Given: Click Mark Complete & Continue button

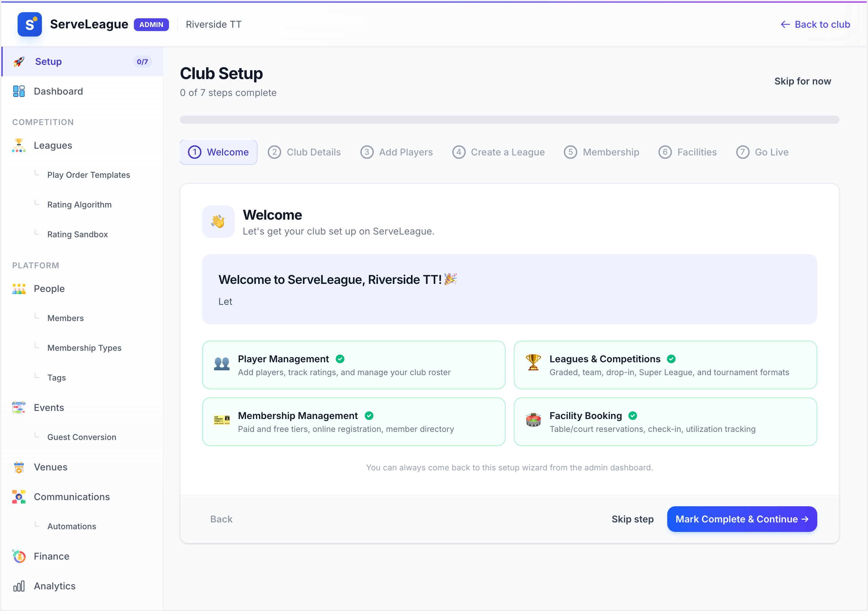Looking at the screenshot, I should 742,519.
